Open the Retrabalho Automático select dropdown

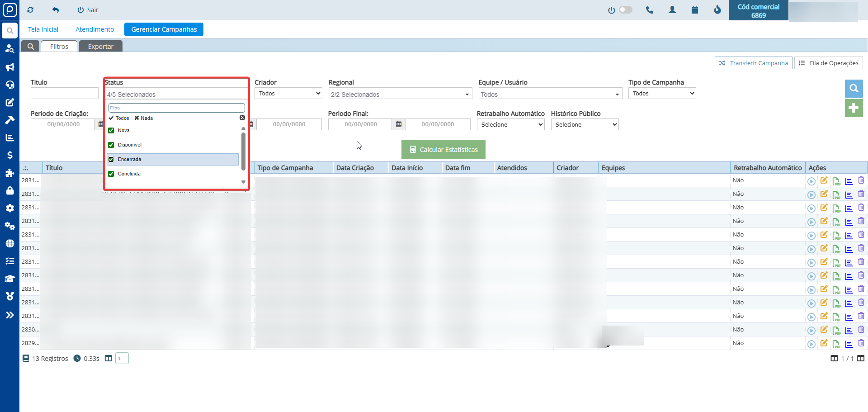(510, 125)
